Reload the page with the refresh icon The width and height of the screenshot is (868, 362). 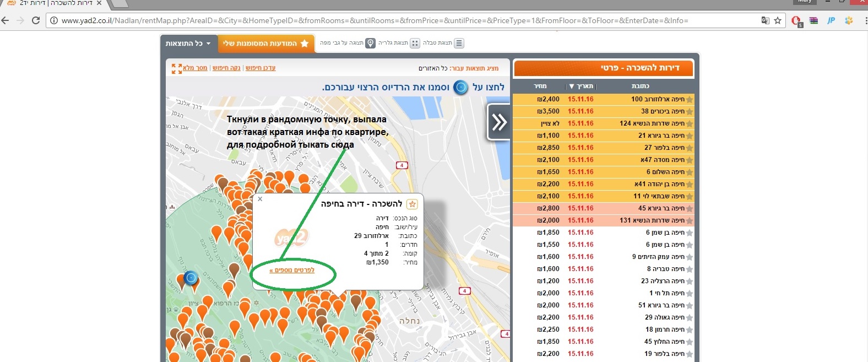36,20
